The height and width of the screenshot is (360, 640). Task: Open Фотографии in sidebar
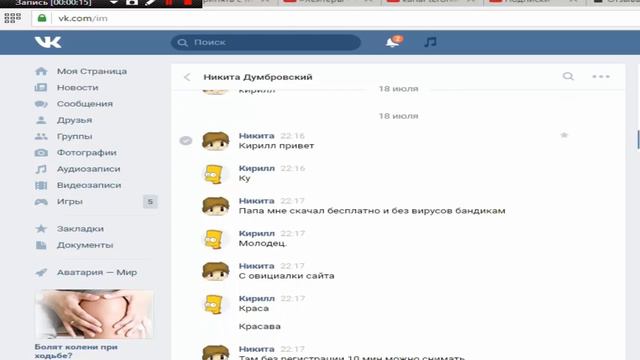click(87, 153)
